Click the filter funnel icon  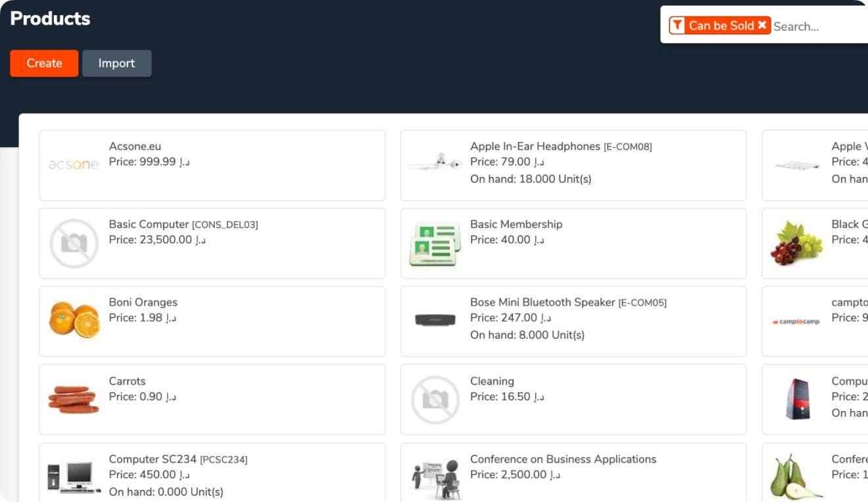677,26
